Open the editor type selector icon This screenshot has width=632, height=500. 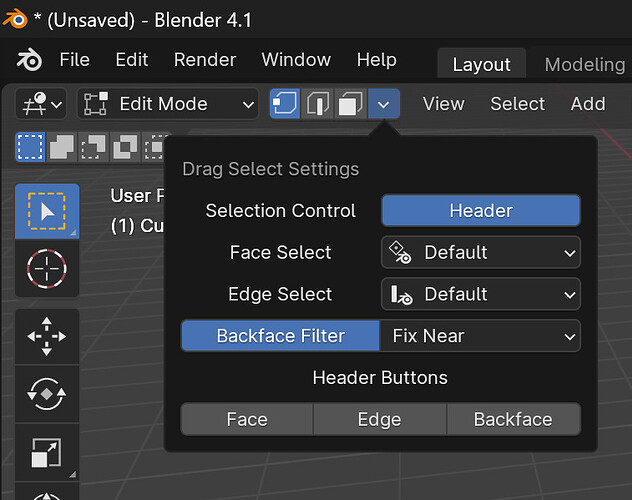pos(41,104)
